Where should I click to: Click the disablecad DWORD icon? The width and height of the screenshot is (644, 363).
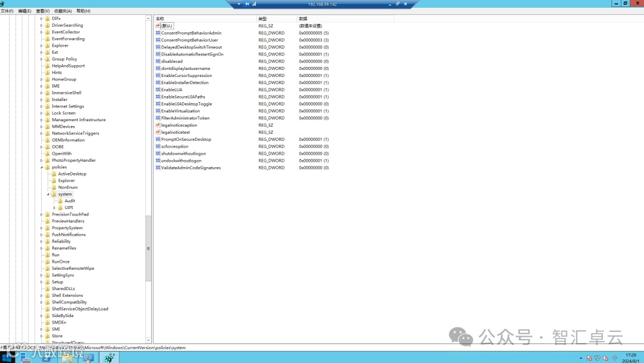157,61
